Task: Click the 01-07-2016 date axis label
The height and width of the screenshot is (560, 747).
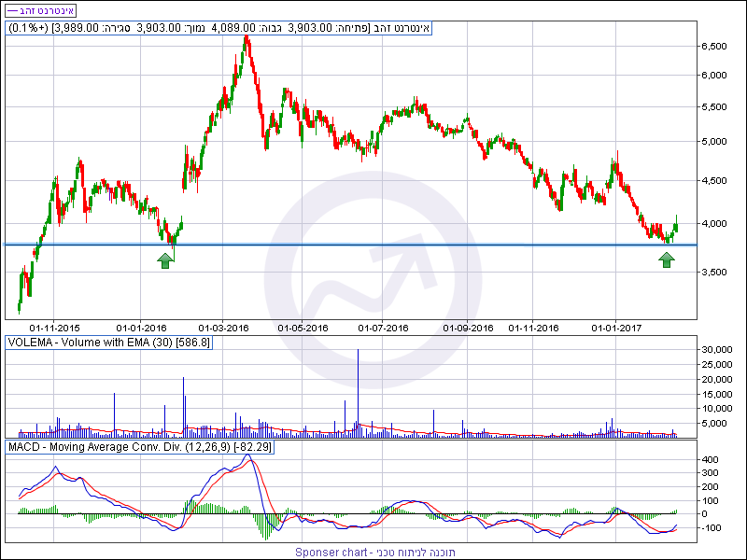Action: [384, 328]
